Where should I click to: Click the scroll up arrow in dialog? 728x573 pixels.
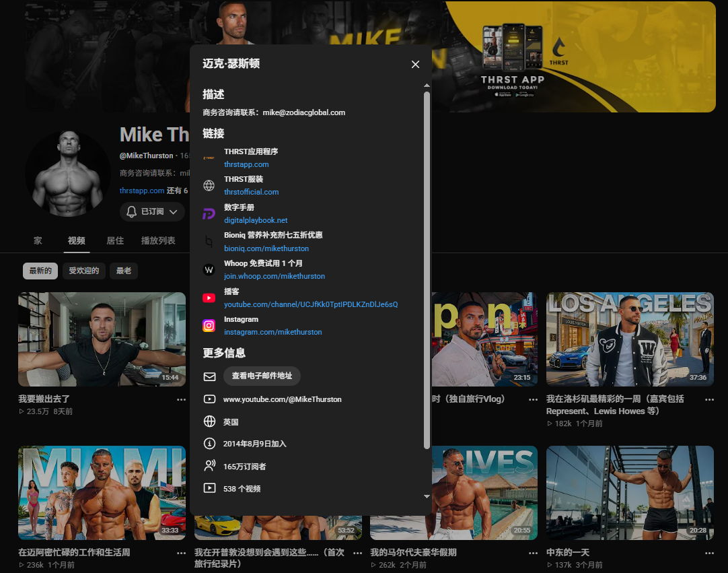(427, 86)
